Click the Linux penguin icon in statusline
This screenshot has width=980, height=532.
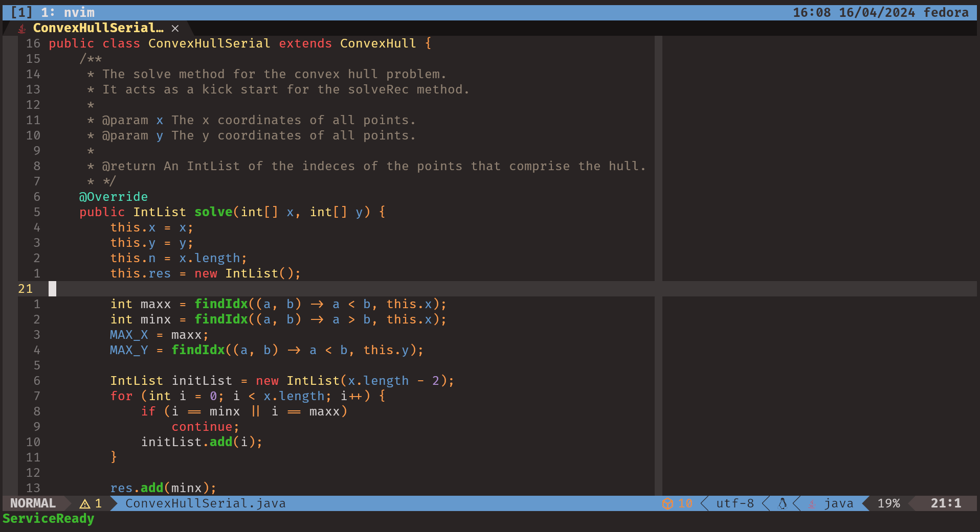[x=782, y=504]
